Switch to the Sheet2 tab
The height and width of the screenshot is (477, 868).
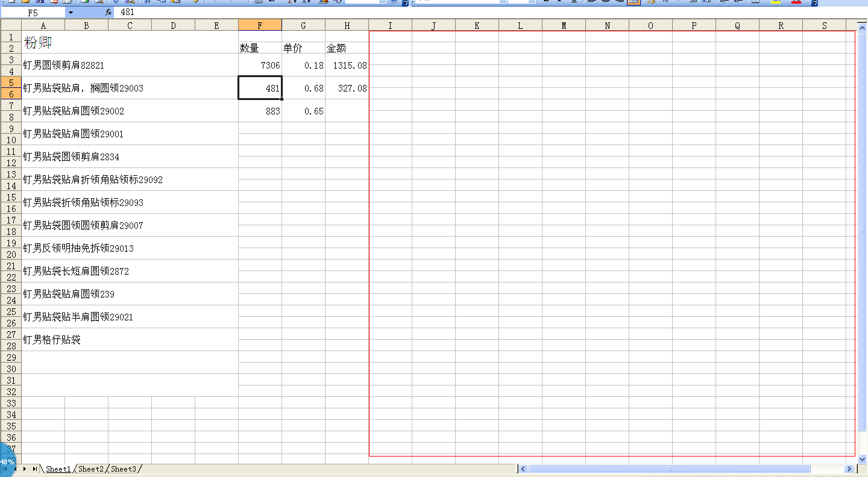[x=91, y=469]
